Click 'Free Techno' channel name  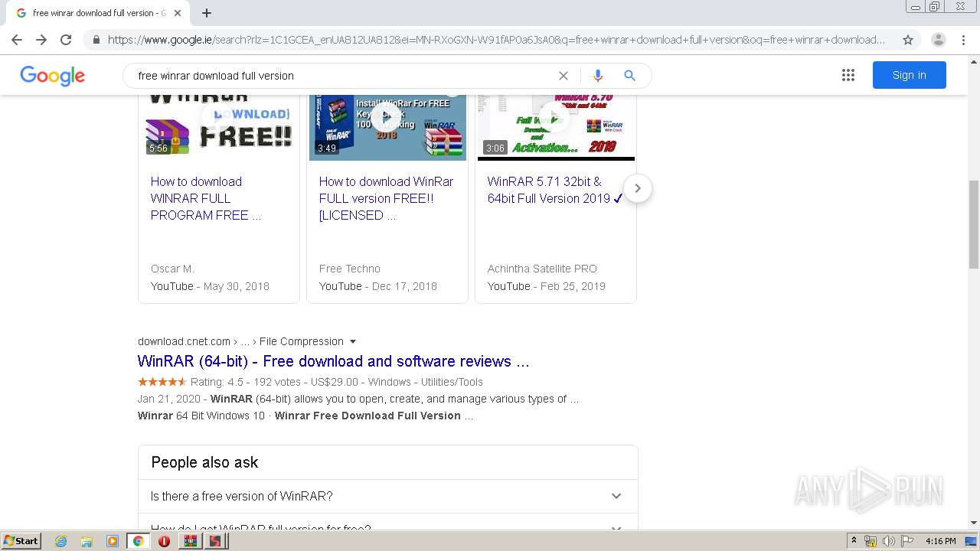pos(350,269)
